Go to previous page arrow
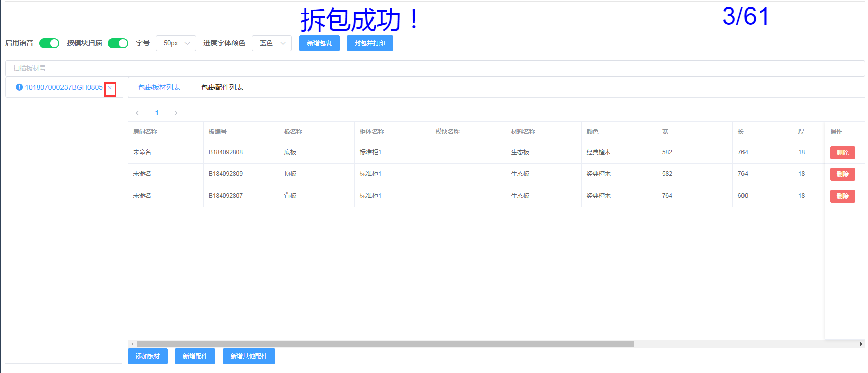Screen dimensions: 868x373 [x=137, y=113]
